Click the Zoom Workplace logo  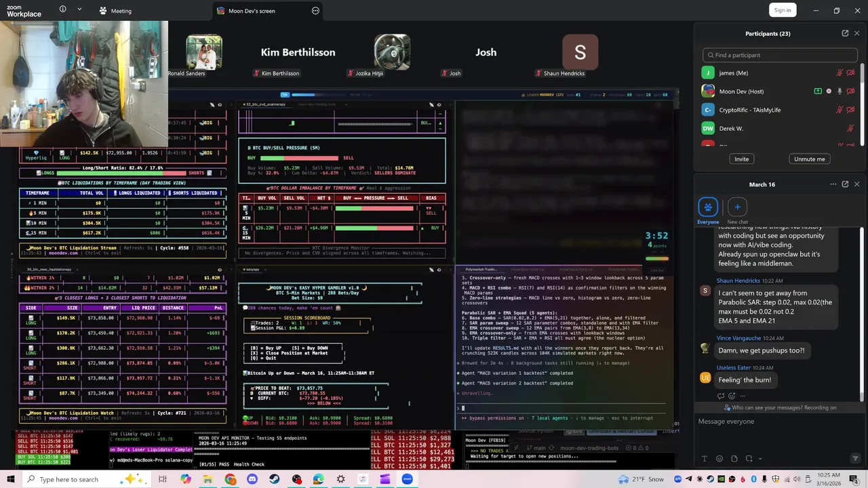pyautogui.click(x=24, y=10)
